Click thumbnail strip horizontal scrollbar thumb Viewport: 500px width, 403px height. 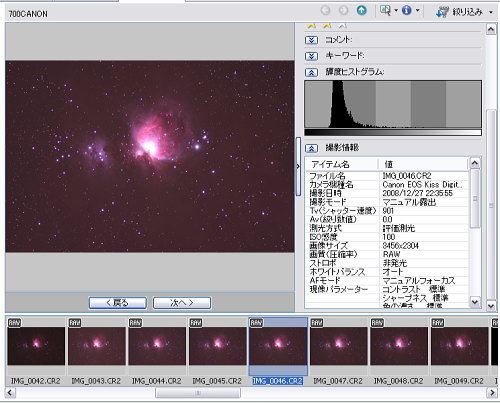(198, 393)
